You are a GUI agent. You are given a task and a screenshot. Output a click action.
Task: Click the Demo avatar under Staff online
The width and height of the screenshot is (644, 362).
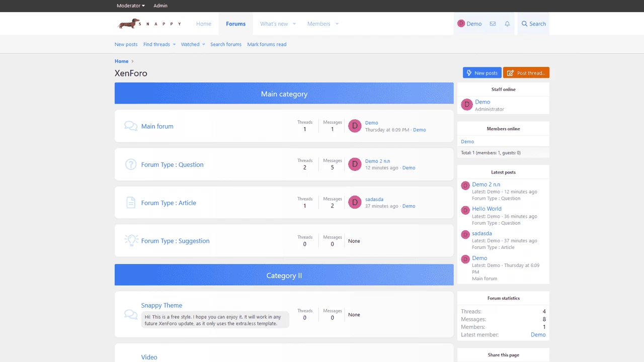(467, 105)
